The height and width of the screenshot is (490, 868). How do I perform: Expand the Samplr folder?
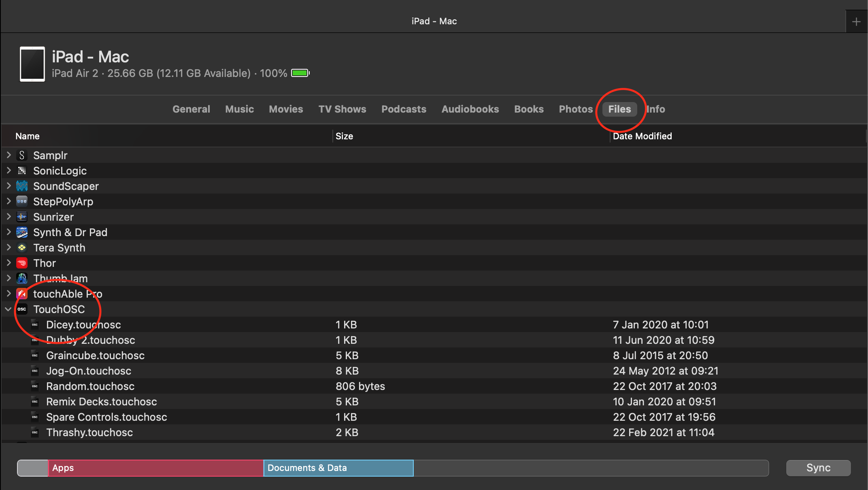tap(9, 155)
